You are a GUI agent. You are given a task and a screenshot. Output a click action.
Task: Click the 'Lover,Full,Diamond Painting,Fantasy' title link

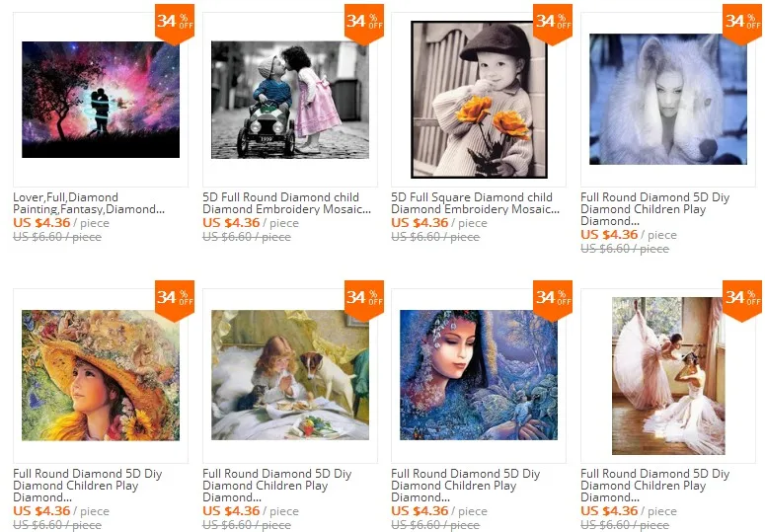(89, 203)
